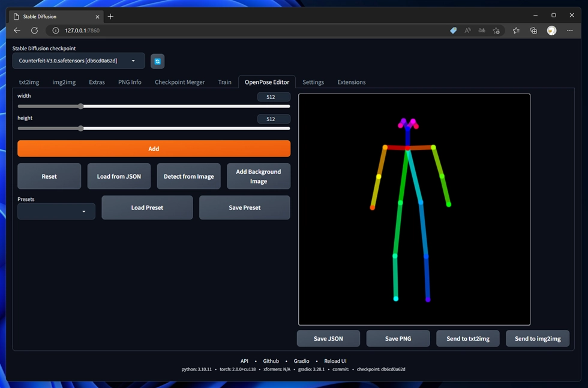
Task: Open the browser profile avatar
Action: (x=551, y=31)
